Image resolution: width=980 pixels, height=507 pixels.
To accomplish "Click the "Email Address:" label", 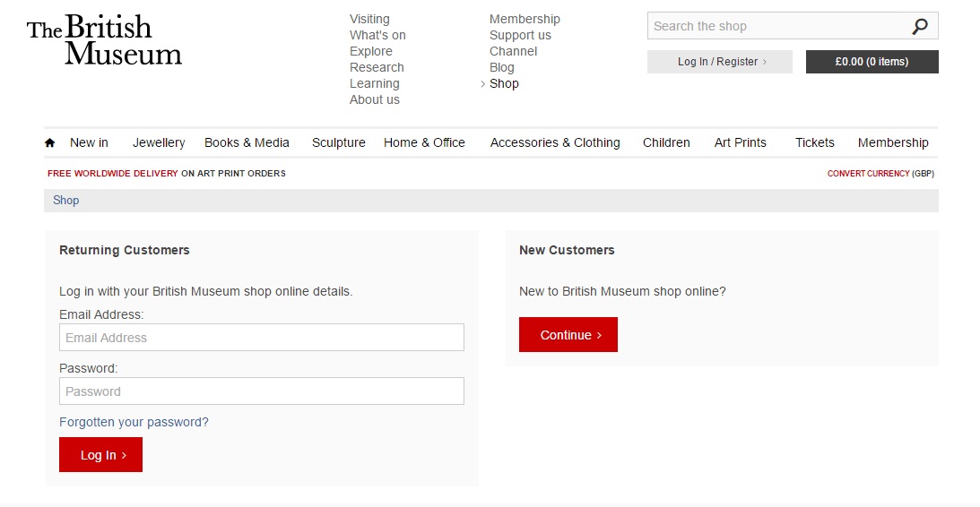I will pos(101,314).
